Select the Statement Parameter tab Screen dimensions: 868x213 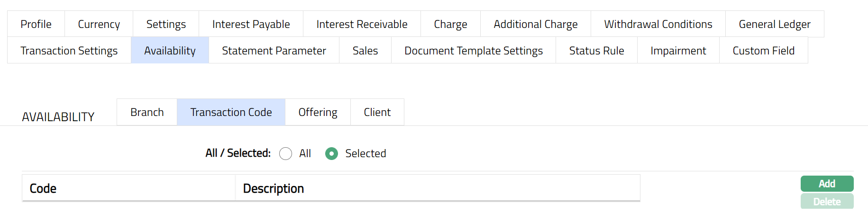pos(274,51)
